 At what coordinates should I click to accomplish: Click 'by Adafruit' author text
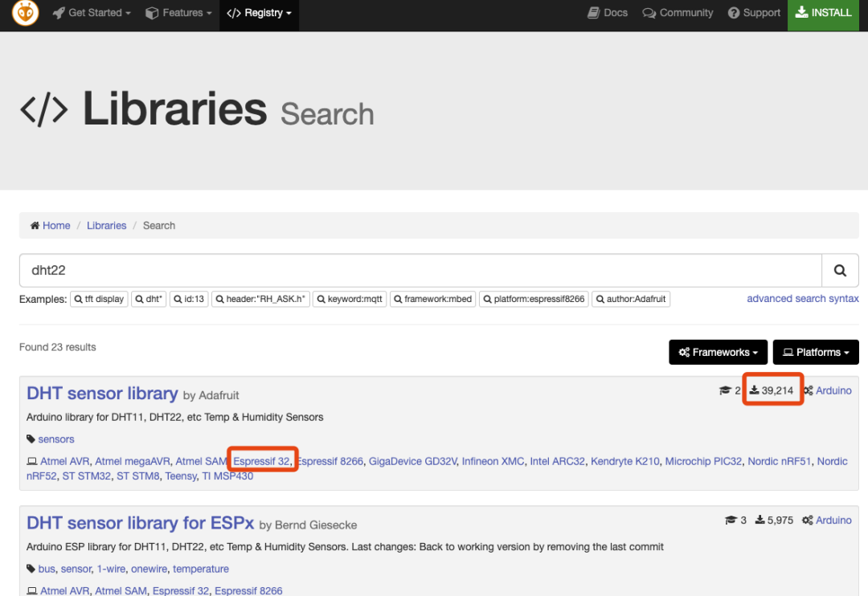211,396
